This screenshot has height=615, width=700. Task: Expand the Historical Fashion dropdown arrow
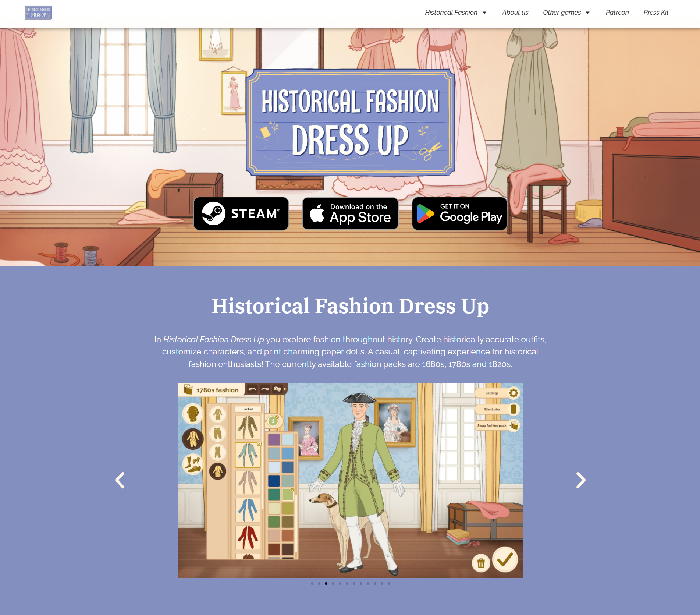(x=484, y=13)
